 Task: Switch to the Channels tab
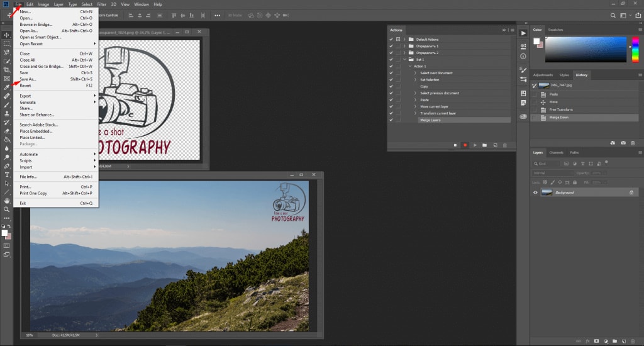(x=556, y=152)
